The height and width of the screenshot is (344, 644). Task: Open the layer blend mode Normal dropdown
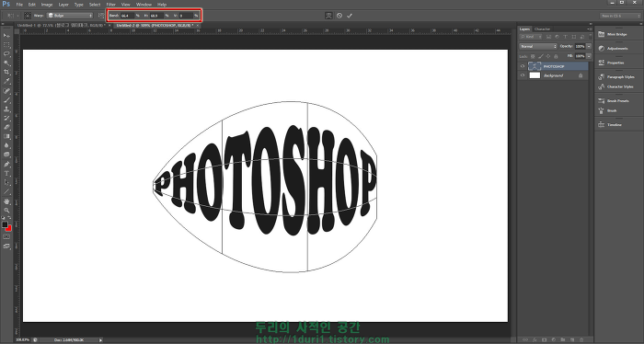[538, 46]
